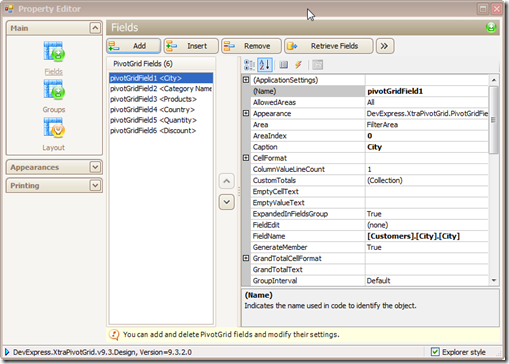Click property grid scroll down arrow

pos(494,281)
